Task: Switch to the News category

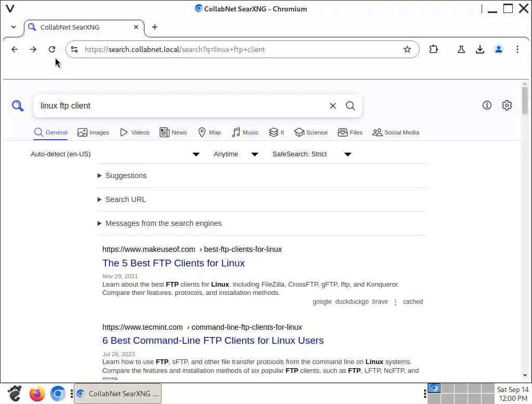Action: pyautogui.click(x=174, y=132)
